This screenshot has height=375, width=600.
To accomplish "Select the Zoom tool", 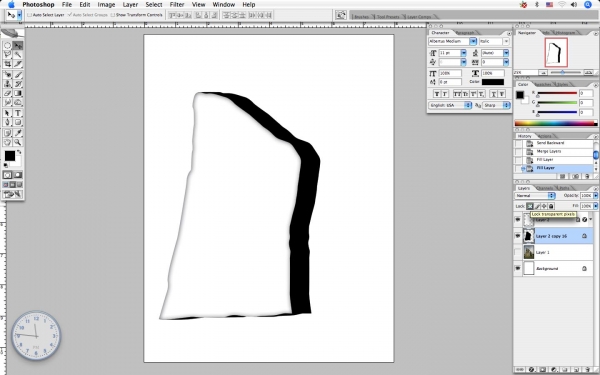I will tap(18, 142).
